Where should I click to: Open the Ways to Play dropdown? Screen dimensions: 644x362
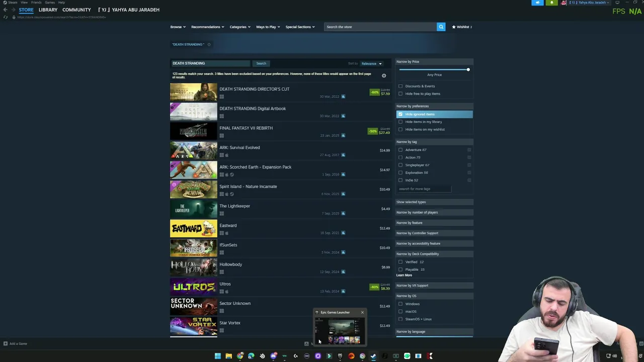pos(268,27)
